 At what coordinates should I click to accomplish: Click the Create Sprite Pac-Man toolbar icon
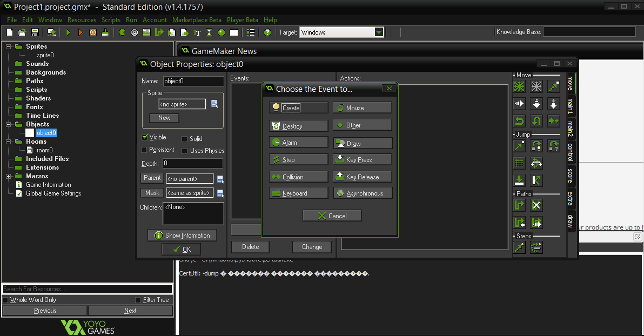click(123, 32)
